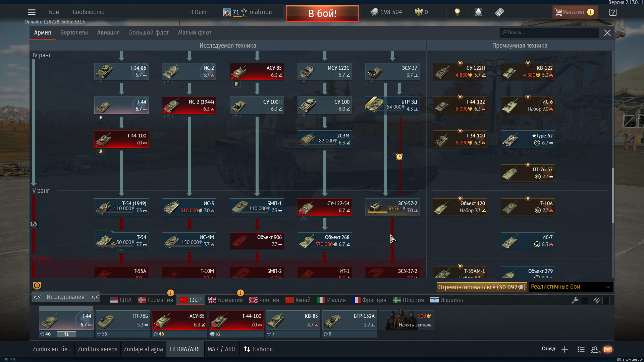Switch to MAR / AIRE preset
The height and width of the screenshot is (362, 644).
[222, 349]
